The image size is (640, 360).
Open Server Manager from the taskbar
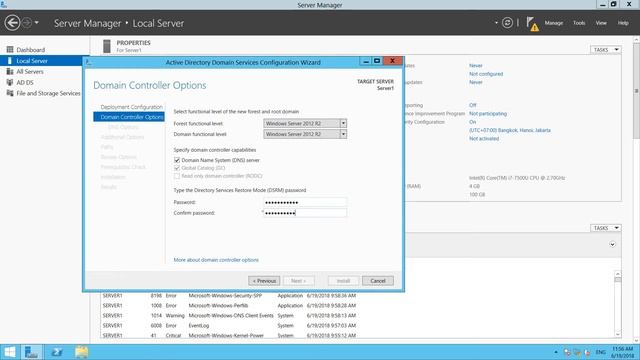[31, 352]
